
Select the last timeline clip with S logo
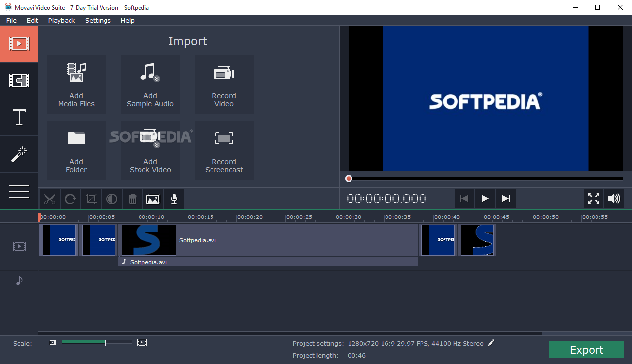point(477,240)
